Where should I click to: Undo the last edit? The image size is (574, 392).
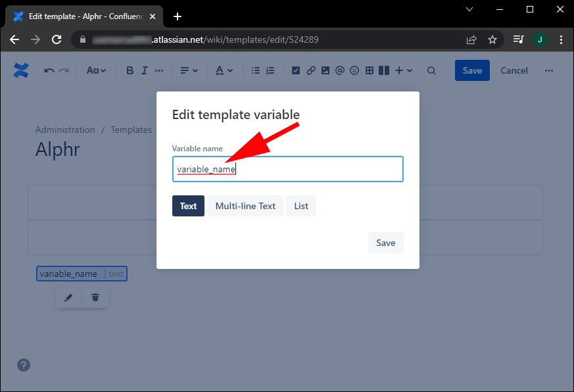pyautogui.click(x=49, y=70)
